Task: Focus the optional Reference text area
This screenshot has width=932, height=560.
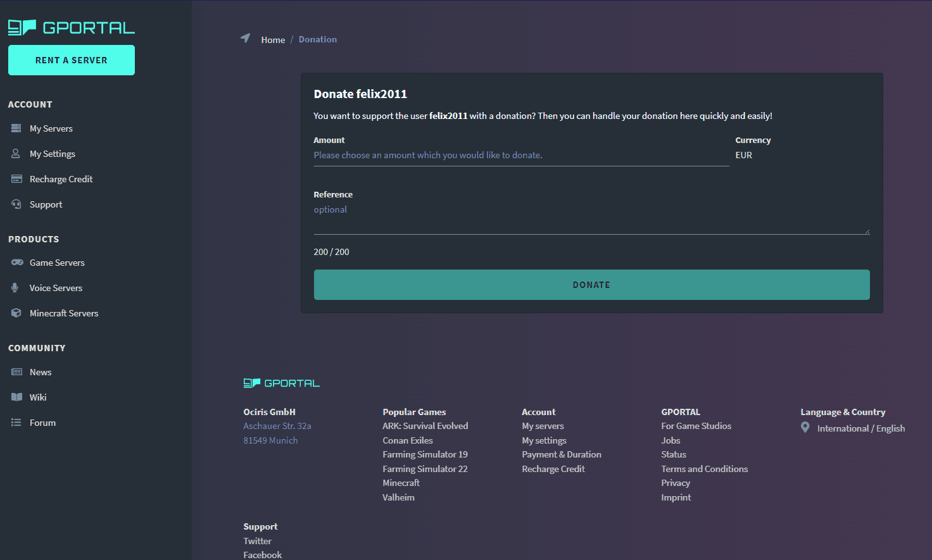Action: point(592,218)
